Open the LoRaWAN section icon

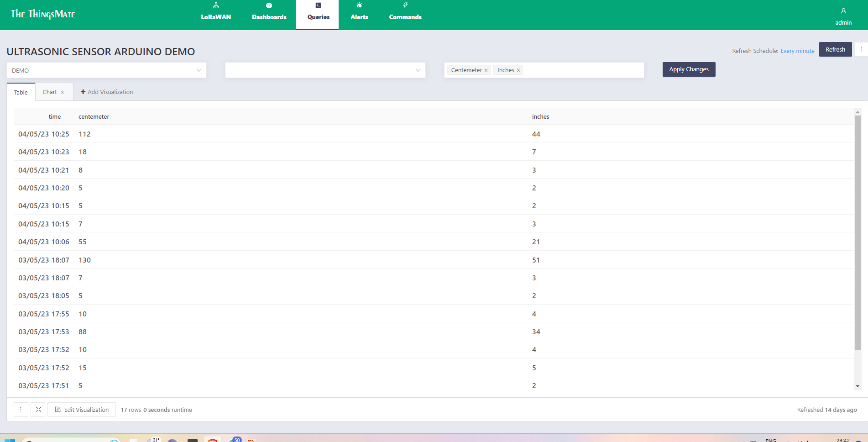tap(215, 5)
